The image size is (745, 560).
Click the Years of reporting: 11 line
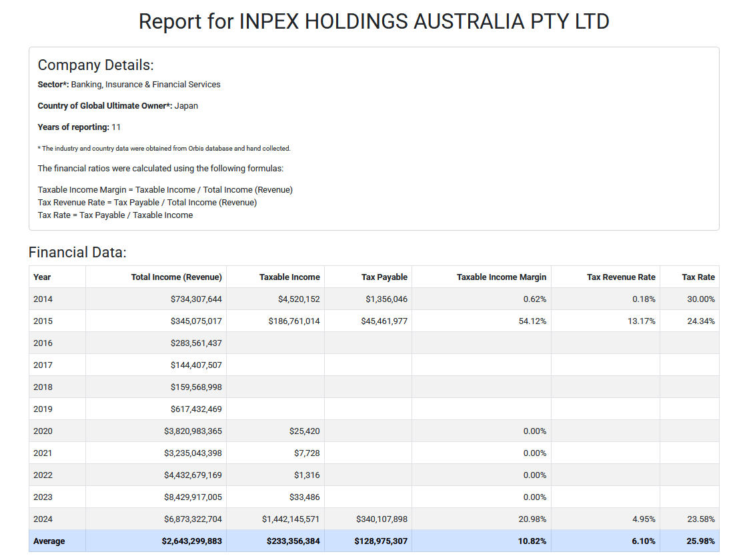pyautogui.click(x=79, y=127)
